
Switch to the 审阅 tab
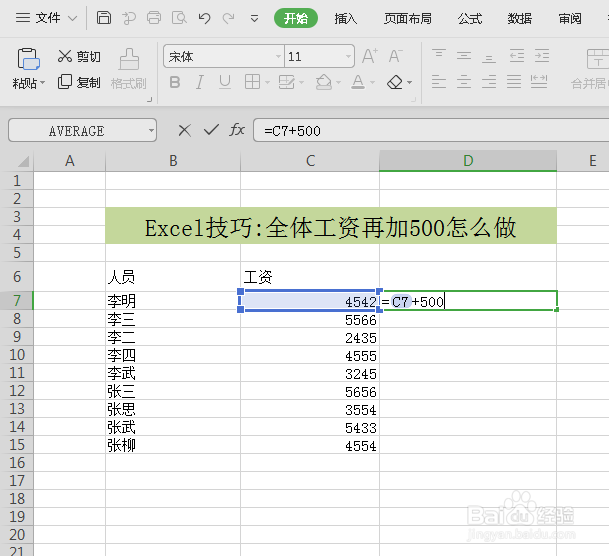(x=570, y=18)
